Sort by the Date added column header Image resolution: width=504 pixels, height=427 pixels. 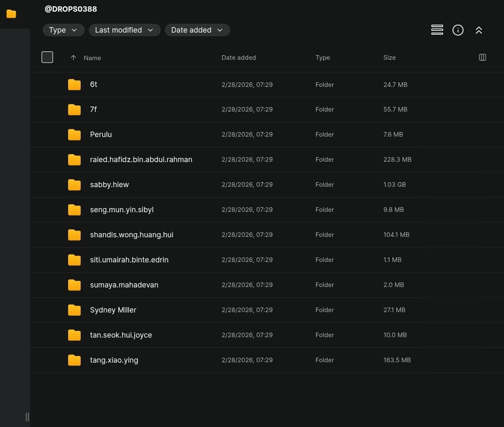tap(238, 58)
